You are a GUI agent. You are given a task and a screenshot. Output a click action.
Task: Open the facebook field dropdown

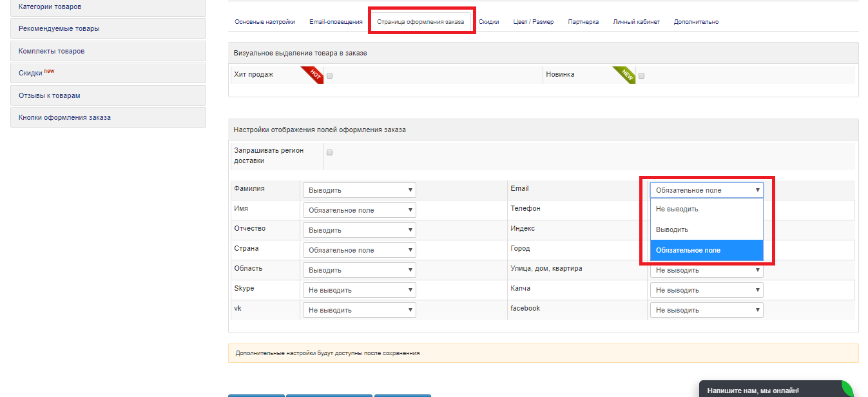[x=706, y=310]
